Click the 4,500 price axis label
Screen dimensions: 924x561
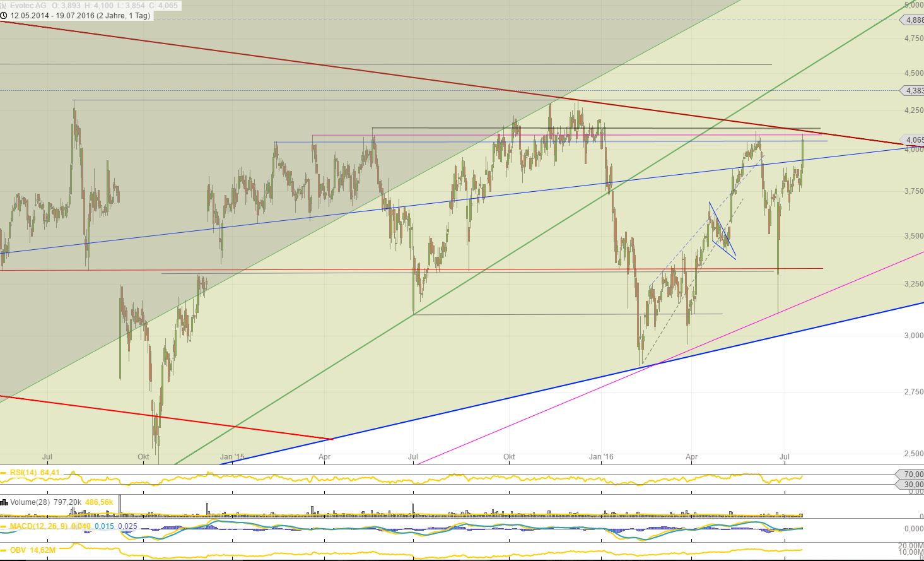[x=914, y=73]
